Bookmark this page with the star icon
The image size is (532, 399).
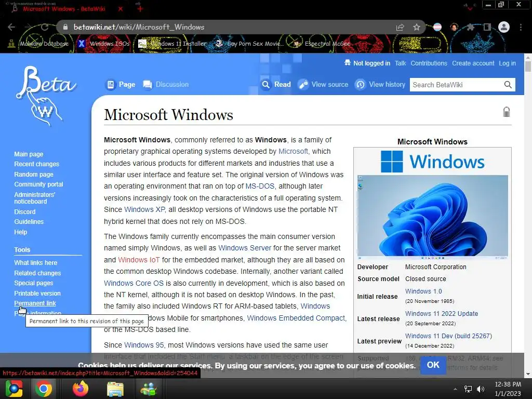pos(417,27)
